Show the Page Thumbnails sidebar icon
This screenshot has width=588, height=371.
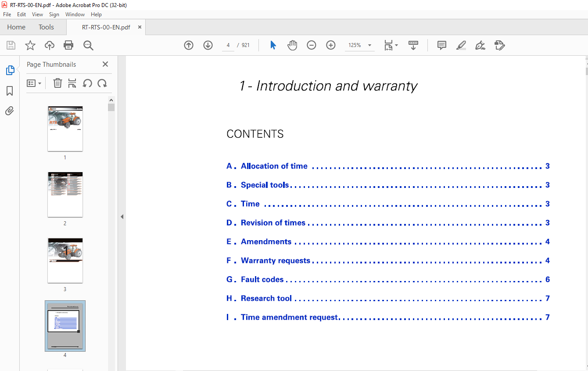coord(10,70)
